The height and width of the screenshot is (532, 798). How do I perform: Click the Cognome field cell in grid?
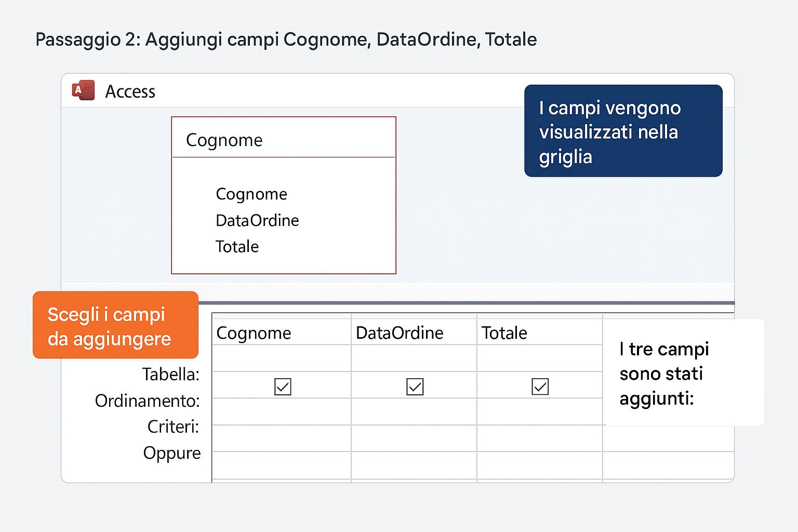pos(281,332)
